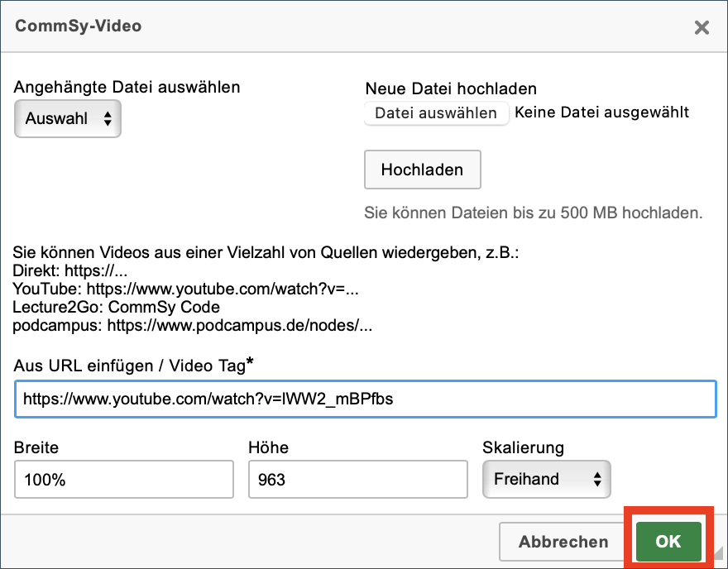Image resolution: width=728 pixels, height=569 pixels.
Task: Confirm the video with the green OK button
Action: click(x=668, y=542)
